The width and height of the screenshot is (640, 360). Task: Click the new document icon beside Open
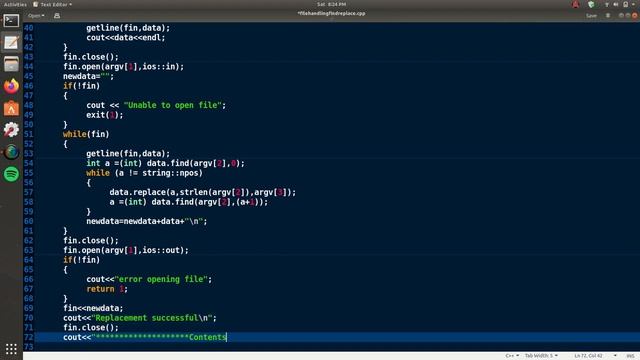click(57, 16)
